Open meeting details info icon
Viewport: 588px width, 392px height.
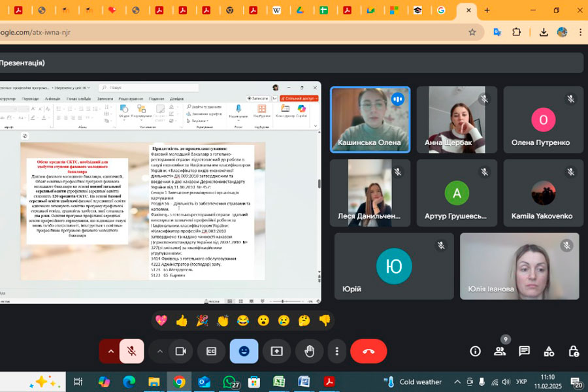point(475,351)
